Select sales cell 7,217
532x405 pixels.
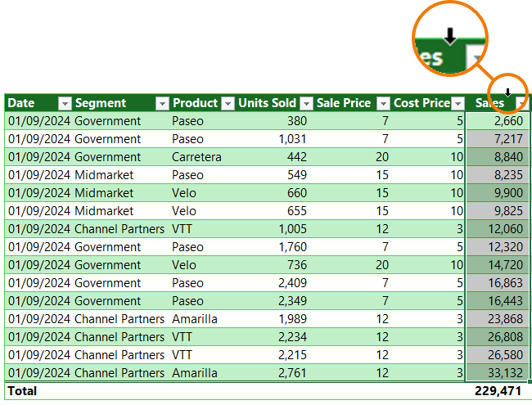[x=498, y=139]
